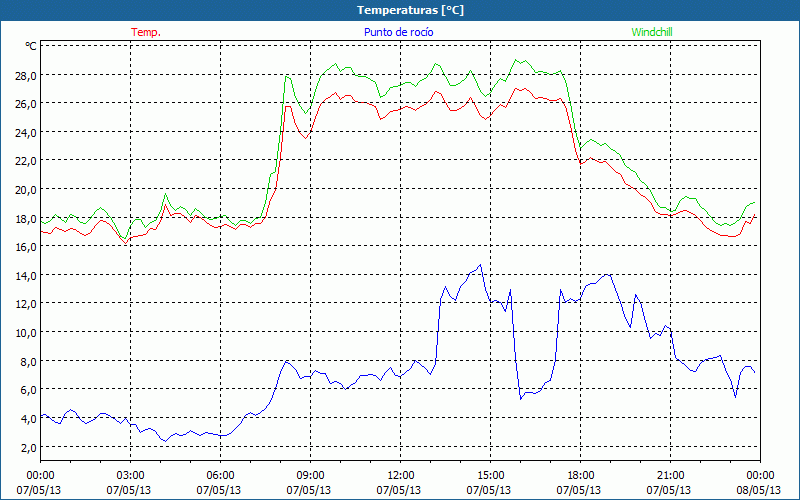800x500 pixels.
Task: Click the 14,0 y-axis value
Action: (x=26, y=276)
